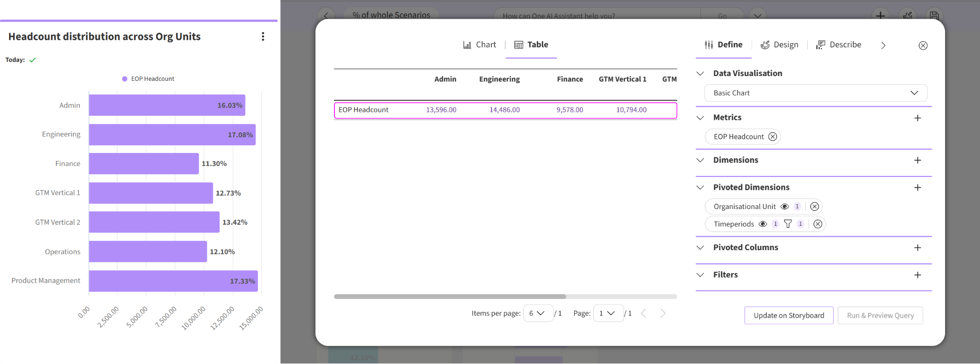Toggle visibility of Organisational Unit dimension
Screen dimensions: 980x364
784,207
